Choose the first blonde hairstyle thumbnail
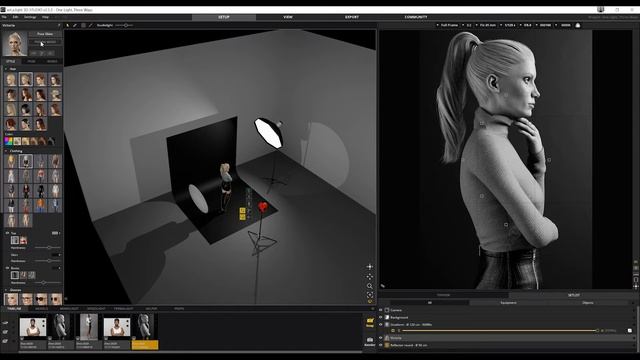The width and height of the screenshot is (640, 360). [11, 80]
